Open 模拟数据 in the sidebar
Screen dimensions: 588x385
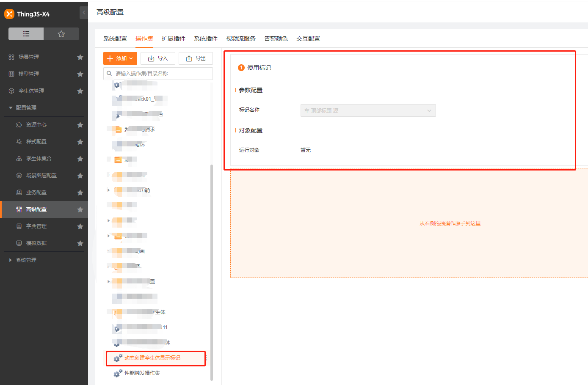pyautogui.click(x=36, y=243)
